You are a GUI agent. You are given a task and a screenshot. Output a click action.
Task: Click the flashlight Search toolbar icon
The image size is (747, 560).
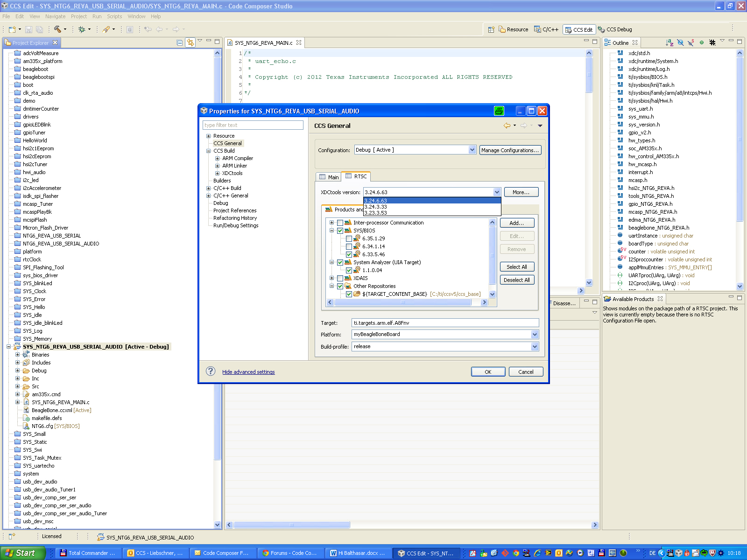coord(106,29)
